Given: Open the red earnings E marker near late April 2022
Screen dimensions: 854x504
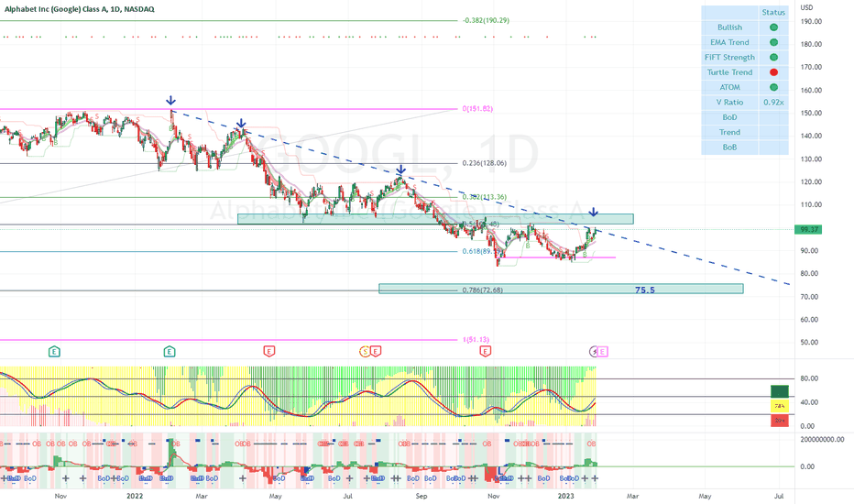Looking at the screenshot, I should (269, 352).
